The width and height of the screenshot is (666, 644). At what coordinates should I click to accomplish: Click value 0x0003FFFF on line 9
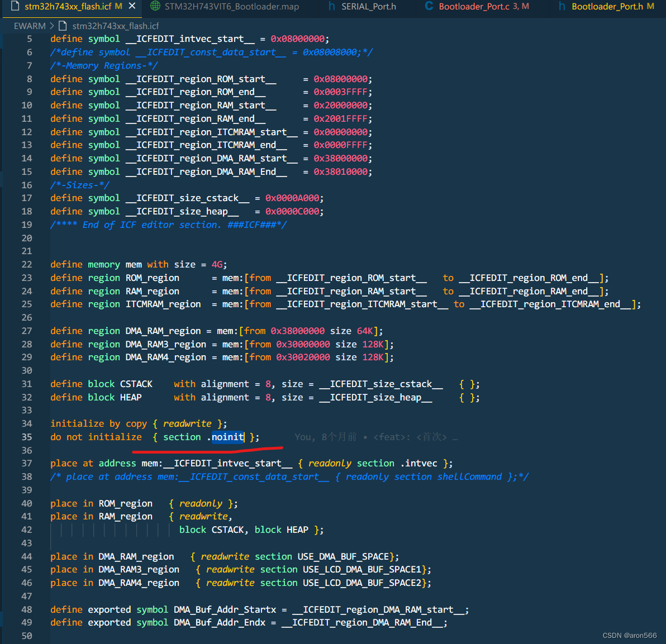[341, 92]
